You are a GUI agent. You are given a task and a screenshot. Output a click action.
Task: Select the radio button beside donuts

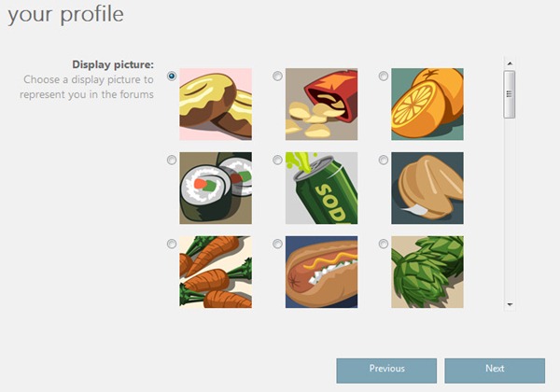coord(172,77)
